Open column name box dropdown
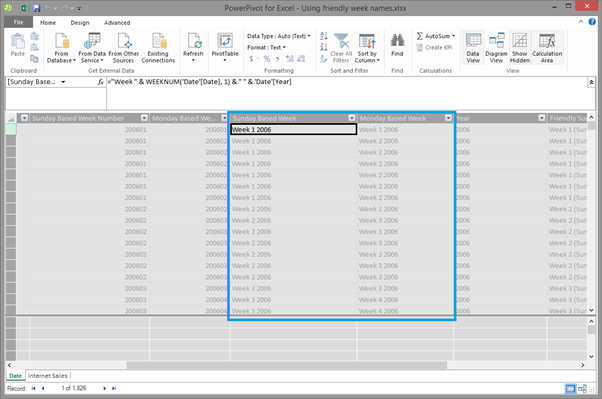The image size is (602, 399). (x=63, y=82)
